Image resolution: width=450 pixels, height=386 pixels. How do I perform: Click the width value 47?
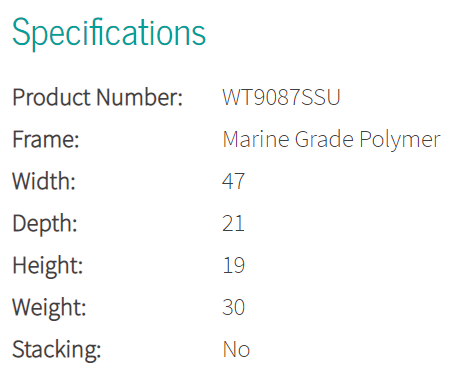[x=234, y=181]
